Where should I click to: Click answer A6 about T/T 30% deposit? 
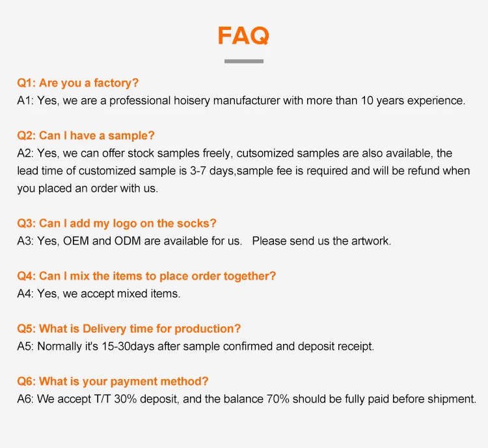(247, 399)
